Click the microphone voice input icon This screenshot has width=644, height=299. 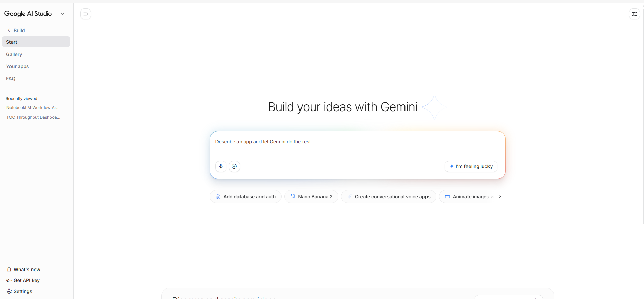221,166
